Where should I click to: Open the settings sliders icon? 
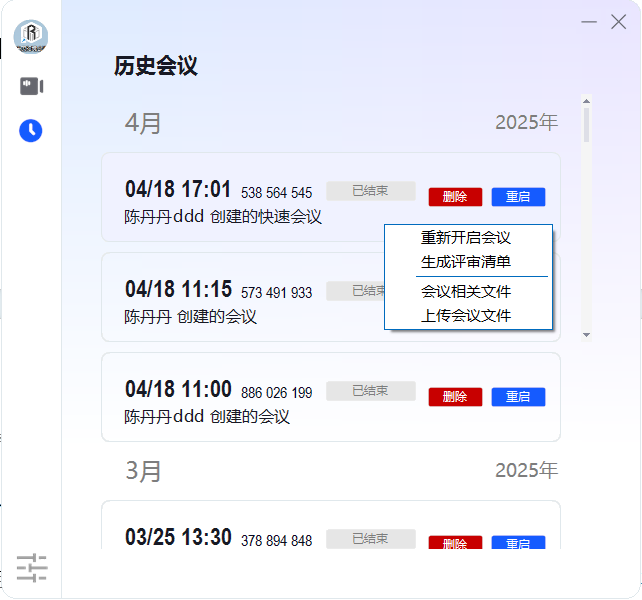coord(31,568)
